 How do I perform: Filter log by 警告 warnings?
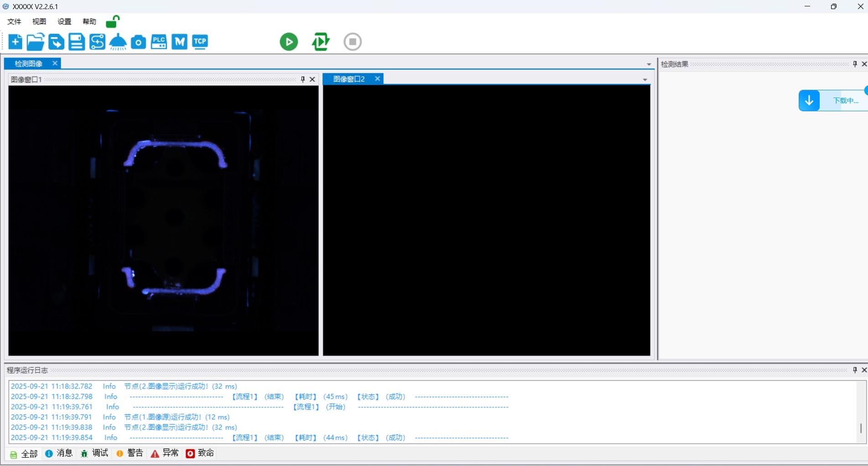(130, 453)
